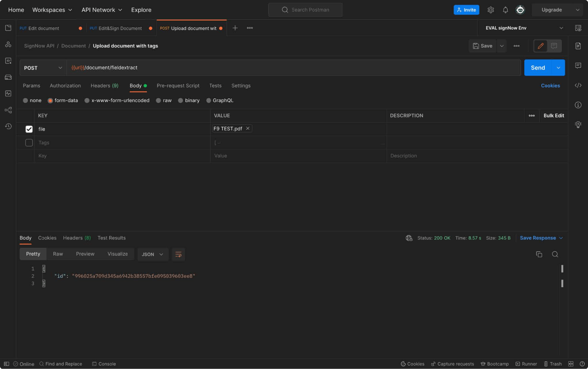Toggle the line wrap icon in the response toolbar
This screenshot has height=369, width=588.
pyautogui.click(x=178, y=254)
